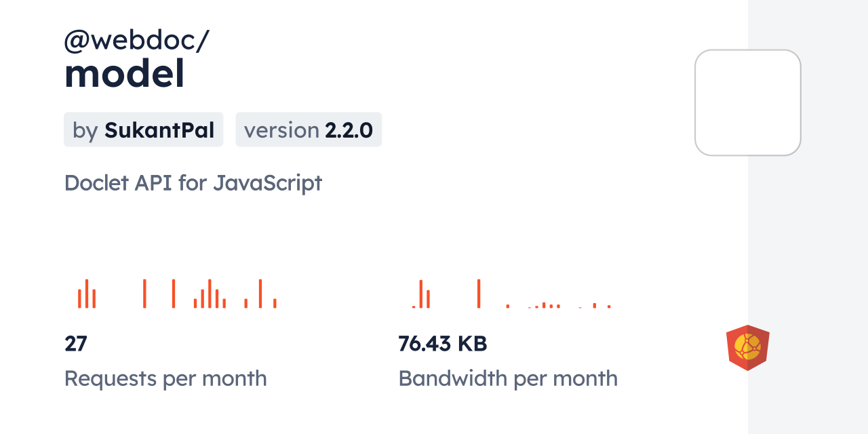Click the first tall bar in the bandwidth chart
The height and width of the screenshot is (434, 868).
tap(421, 294)
